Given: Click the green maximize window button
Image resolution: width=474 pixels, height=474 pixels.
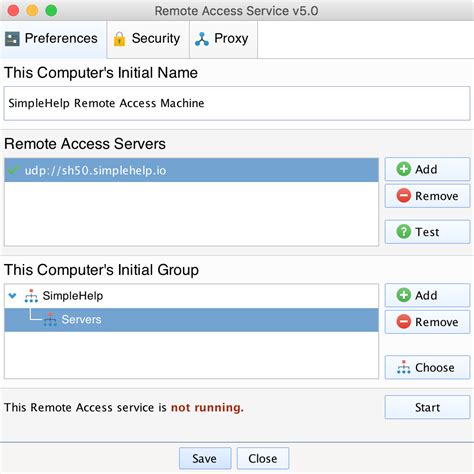Looking at the screenshot, I should pyautogui.click(x=51, y=11).
